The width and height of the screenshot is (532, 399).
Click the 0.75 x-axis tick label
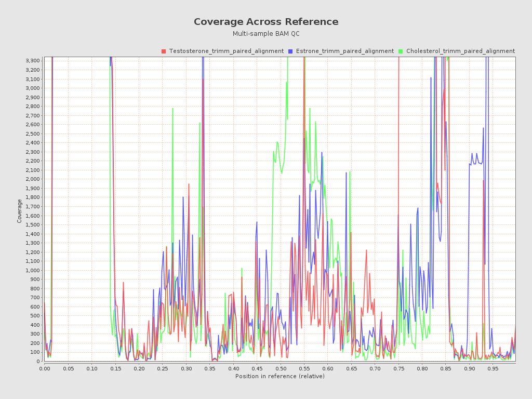tap(398, 368)
